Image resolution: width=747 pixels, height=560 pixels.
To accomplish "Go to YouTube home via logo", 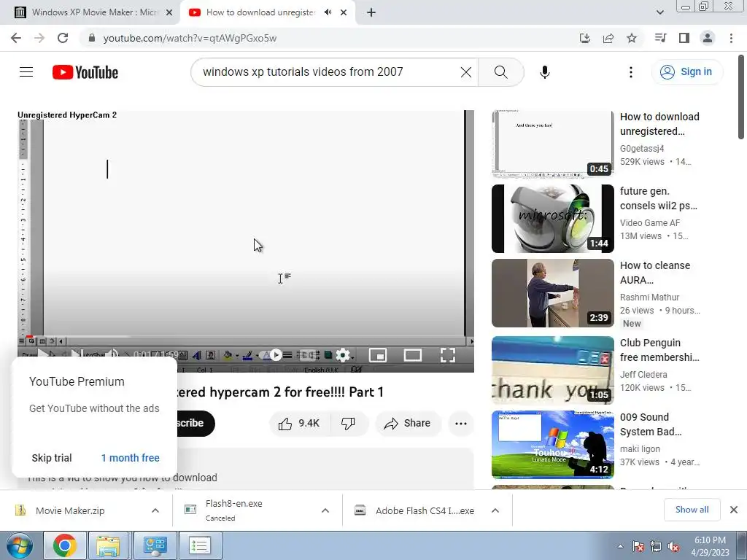I will [x=85, y=72].
